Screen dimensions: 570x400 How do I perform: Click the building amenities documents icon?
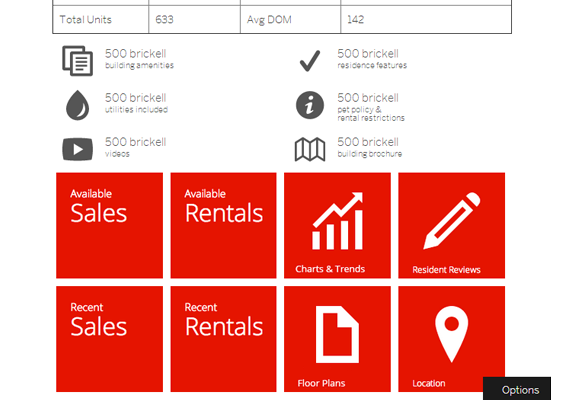[77, 61]
